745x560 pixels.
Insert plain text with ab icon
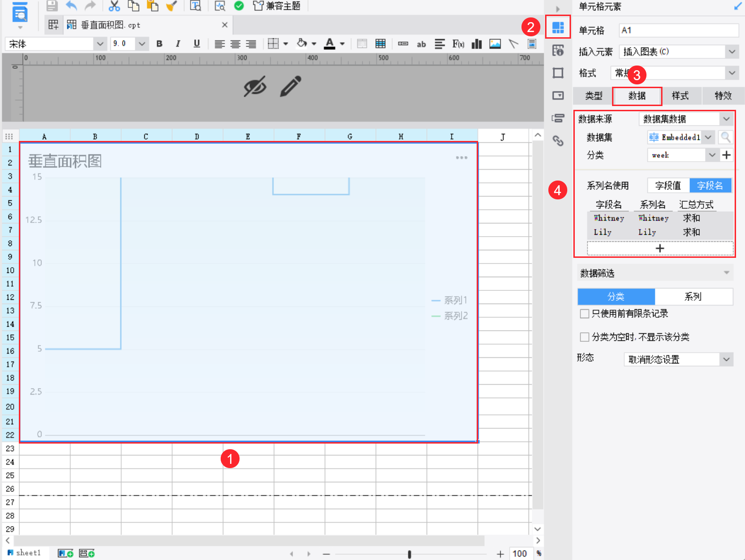421,44
